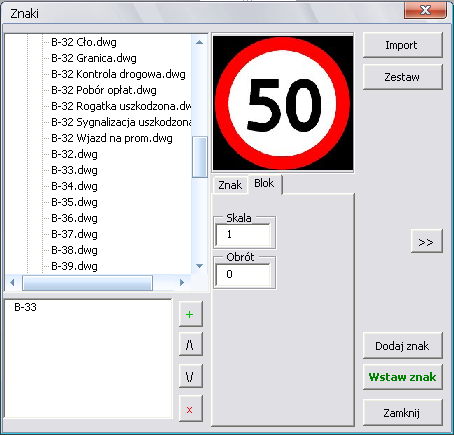Select B-33.dwg in the file tree
The width and height of the screenshot is (454, 435).
click(x=74, y=170)
